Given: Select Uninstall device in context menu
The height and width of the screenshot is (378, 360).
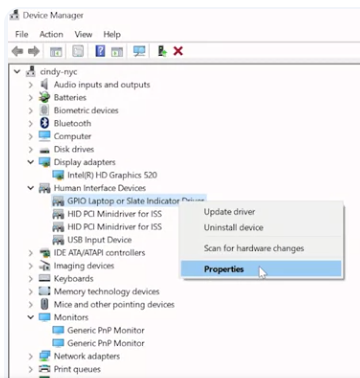Looking at the screenshot, I should click(233, 228).
